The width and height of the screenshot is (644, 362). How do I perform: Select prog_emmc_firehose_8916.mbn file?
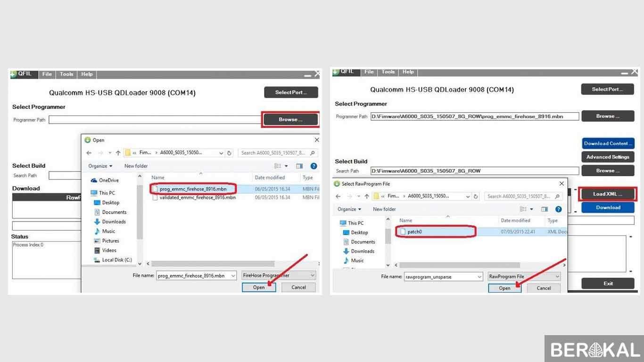[194, 189]
